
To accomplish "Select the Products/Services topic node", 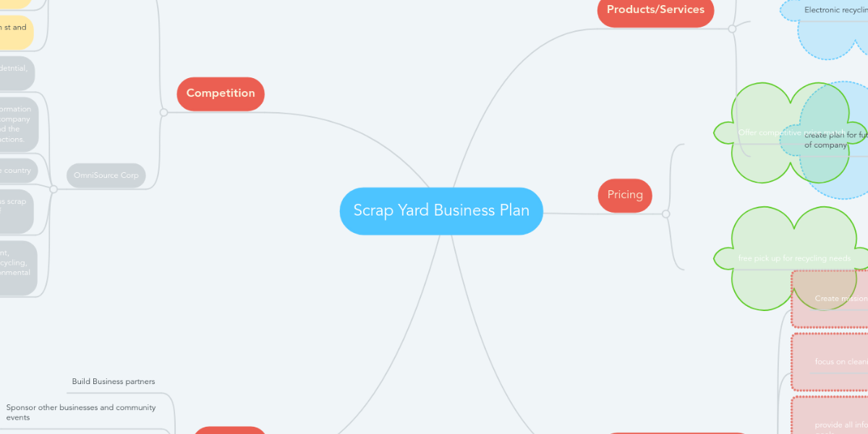I will 655,10.
